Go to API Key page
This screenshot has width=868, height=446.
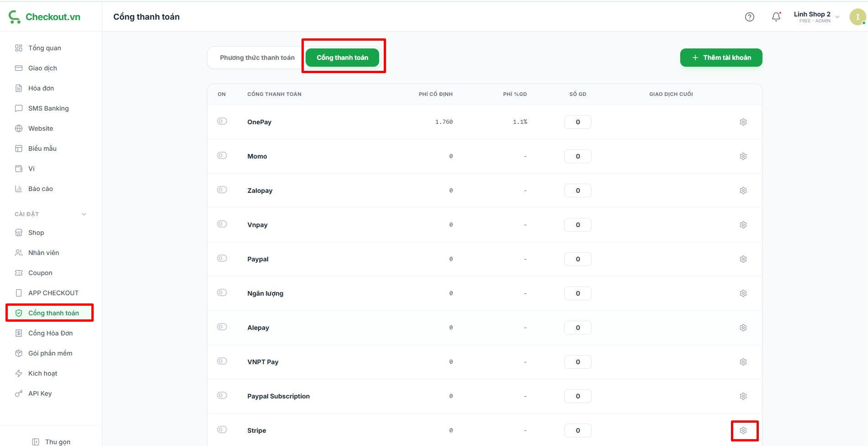pos(40,393)
